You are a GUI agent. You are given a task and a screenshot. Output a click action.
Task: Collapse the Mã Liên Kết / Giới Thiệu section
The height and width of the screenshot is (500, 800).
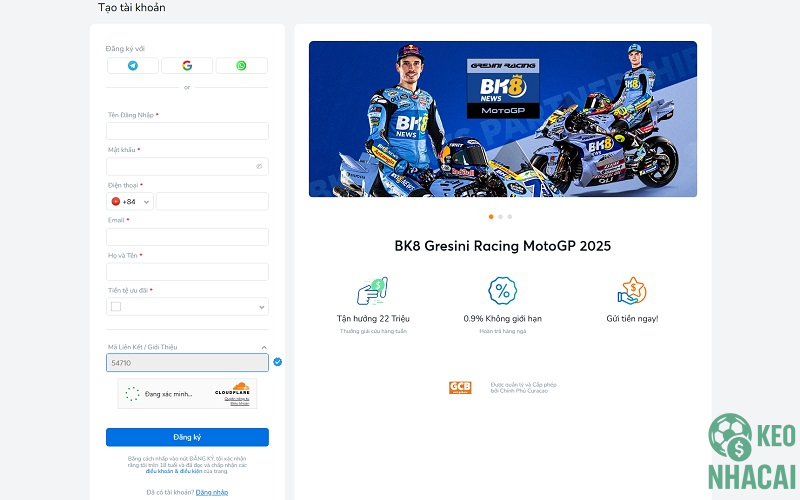click(264, 347)
